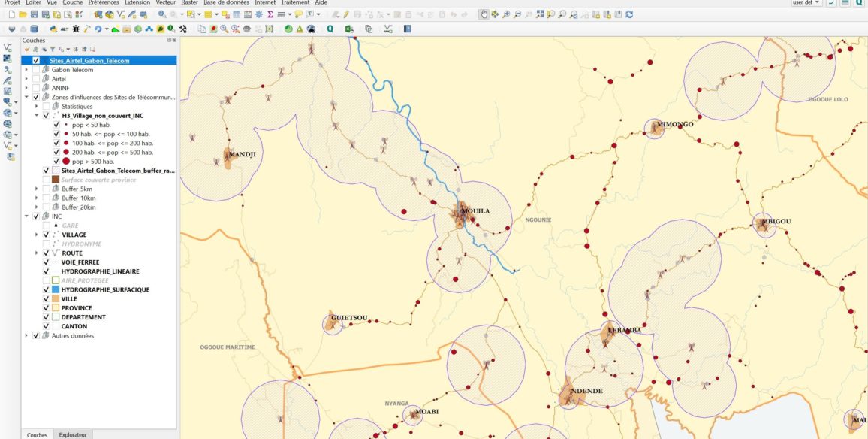The width and height of the screenshot is (868, 439).
Task: Hide the VOIE_FERREE layer via its checkbox
Action: 46,262
